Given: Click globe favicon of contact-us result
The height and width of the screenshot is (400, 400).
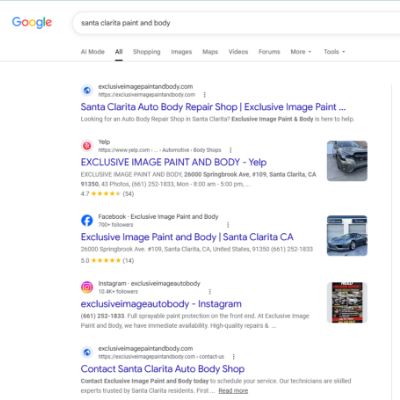Looking at the screenshot, I should 87,352.
